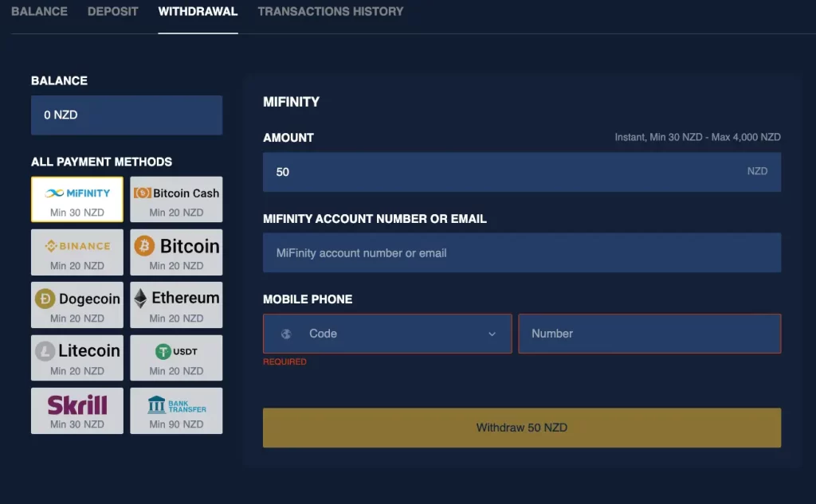Choose Skrill as payment method
The image size is (816, 504).
coord(77,410)
